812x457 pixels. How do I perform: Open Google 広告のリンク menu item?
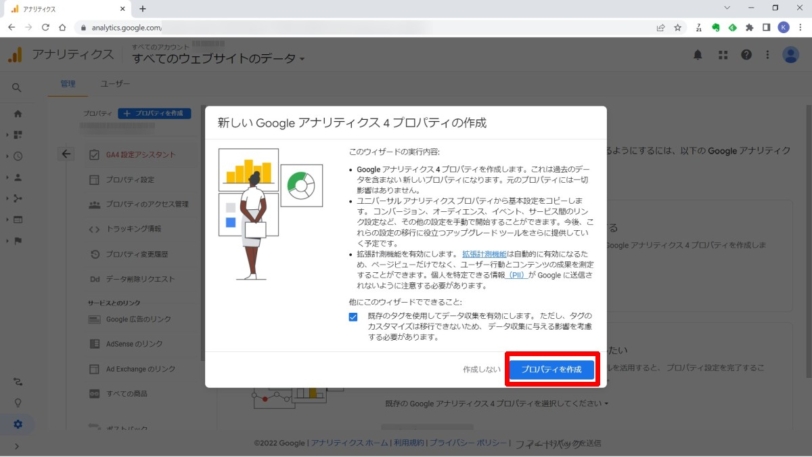point(138,319)
